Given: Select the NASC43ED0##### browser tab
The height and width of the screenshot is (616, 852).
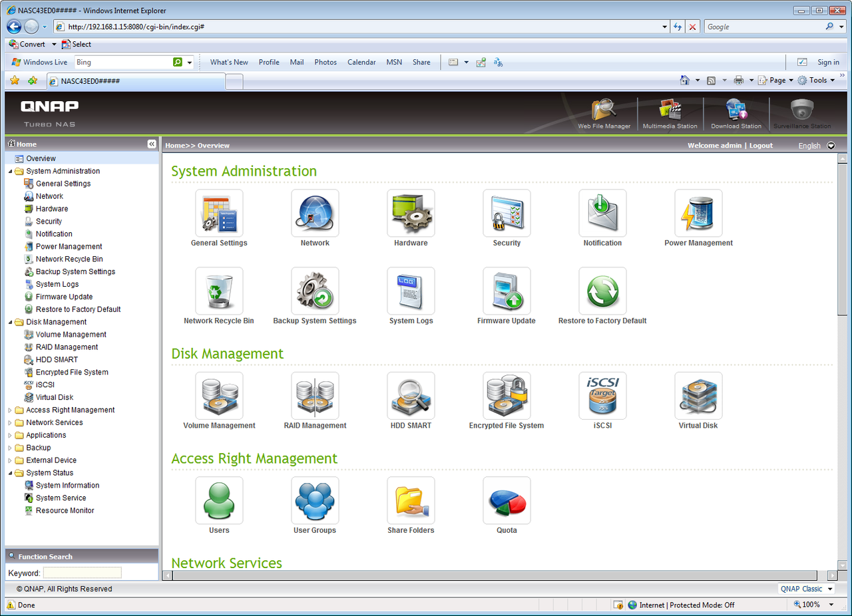Looking at the screenshot, I should (136, 81).
